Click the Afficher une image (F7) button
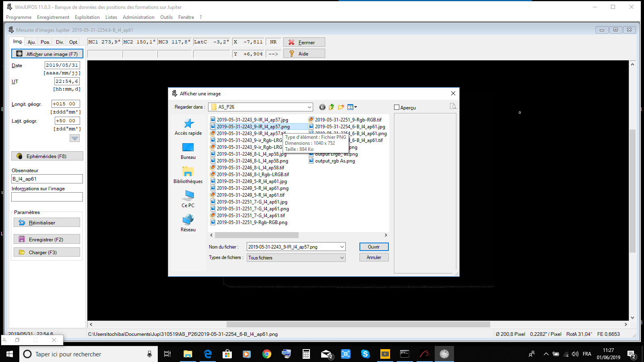Image resolution: width=644 pixels, height=362 pixels. pyautogui.click(x=47, y=54)
